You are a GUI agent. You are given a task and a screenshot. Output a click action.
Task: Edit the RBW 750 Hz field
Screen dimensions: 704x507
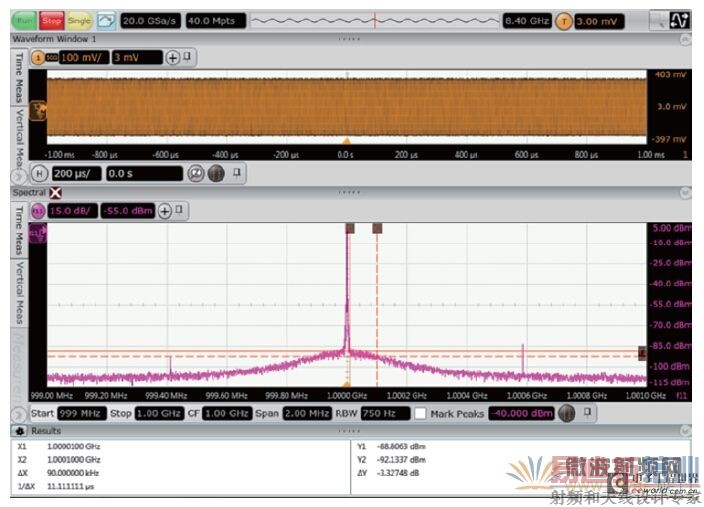point(386,413)
